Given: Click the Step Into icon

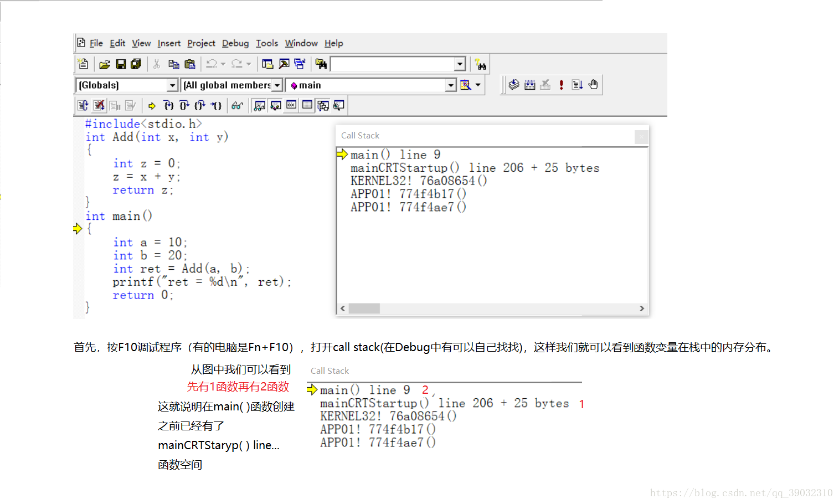Looking at the screenshot, I should pyautogui.click(x=168, y=105).
